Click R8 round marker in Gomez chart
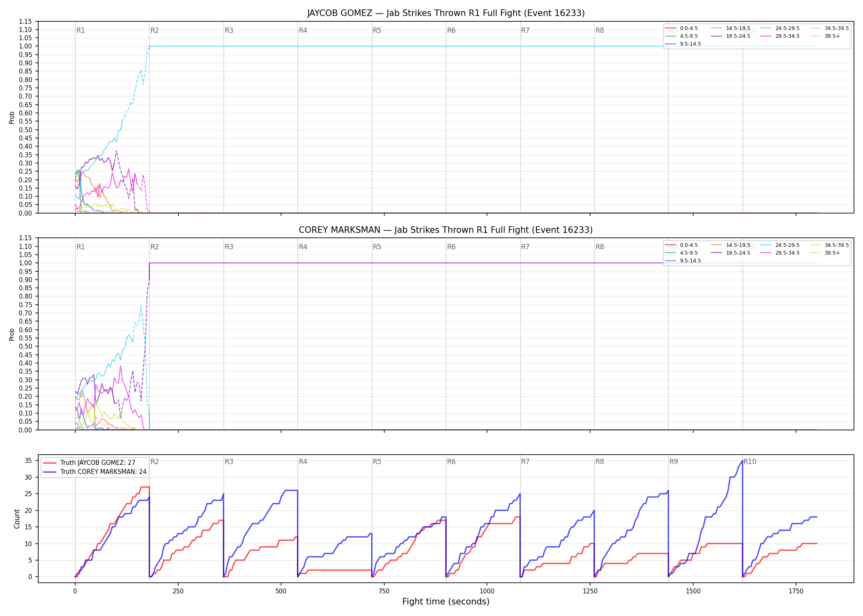Screen dimensions: 863x616 tap(600, 30)
